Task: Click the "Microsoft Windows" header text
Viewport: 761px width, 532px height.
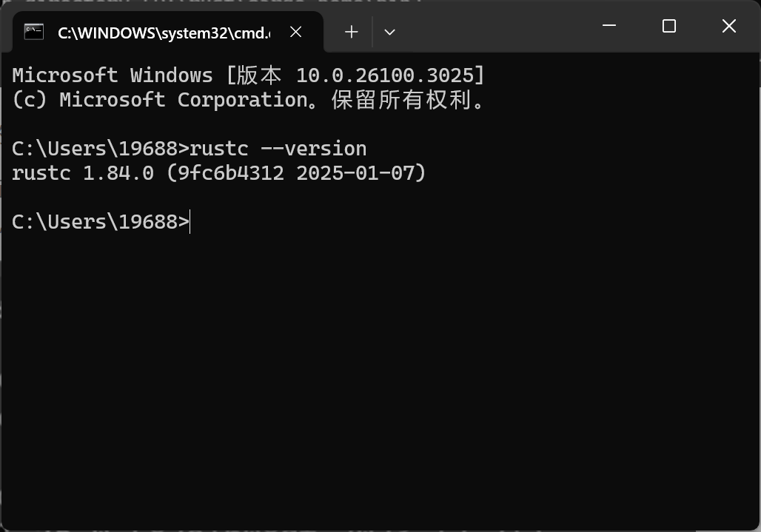Action: click(113, 75)
